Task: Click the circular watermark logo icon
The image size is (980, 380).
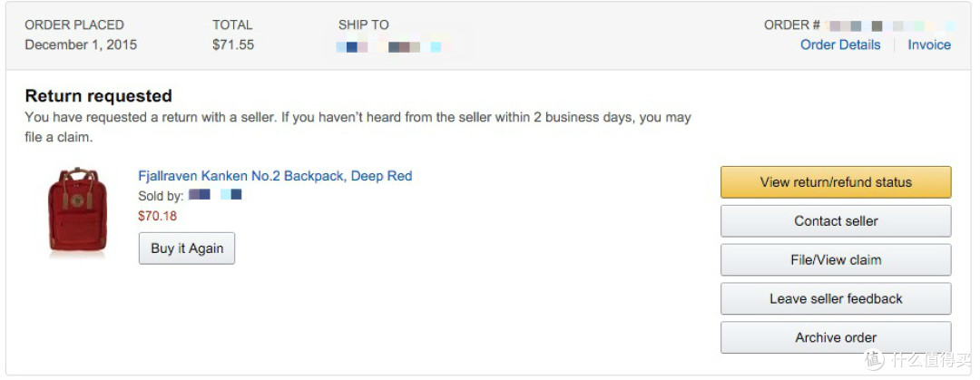Action: coord(874,359)
